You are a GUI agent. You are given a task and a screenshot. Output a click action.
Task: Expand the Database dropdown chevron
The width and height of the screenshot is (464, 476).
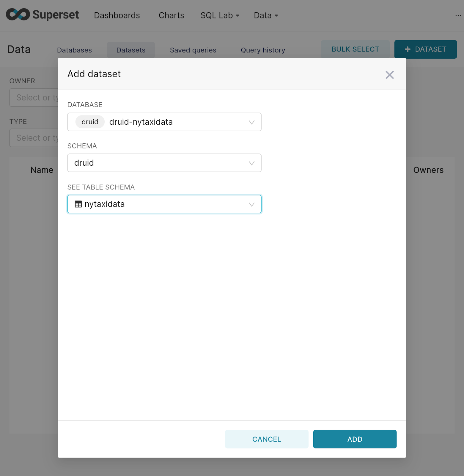click(251, 122)
